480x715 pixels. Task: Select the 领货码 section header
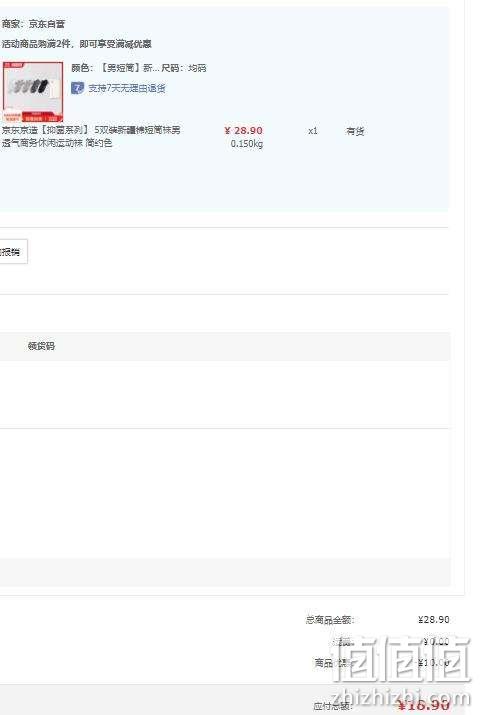[x=41, y=346]
